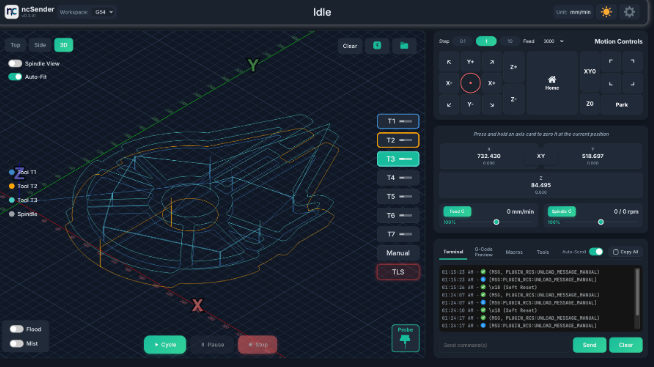This screenshot has width=654, height=367.
Task: Select step size 1
Action: [x=486, y=41]
